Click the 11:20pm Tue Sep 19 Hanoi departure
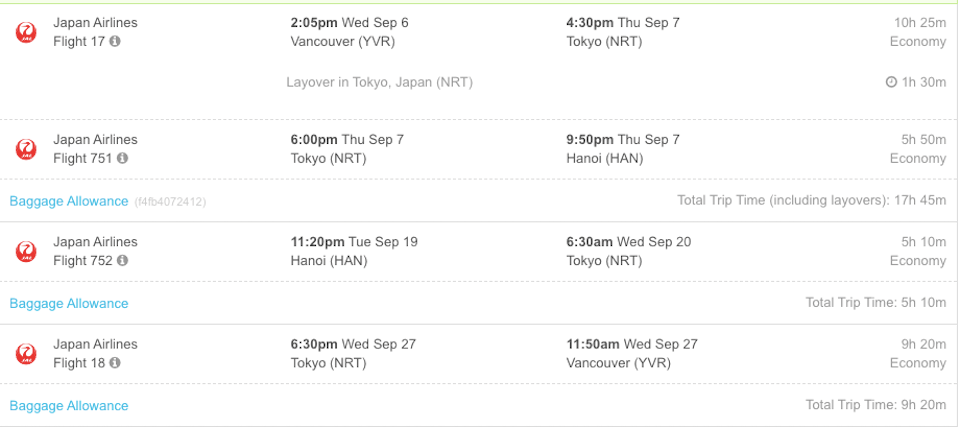This screenshot has height=427, width=960. click(x=354, y=242)
